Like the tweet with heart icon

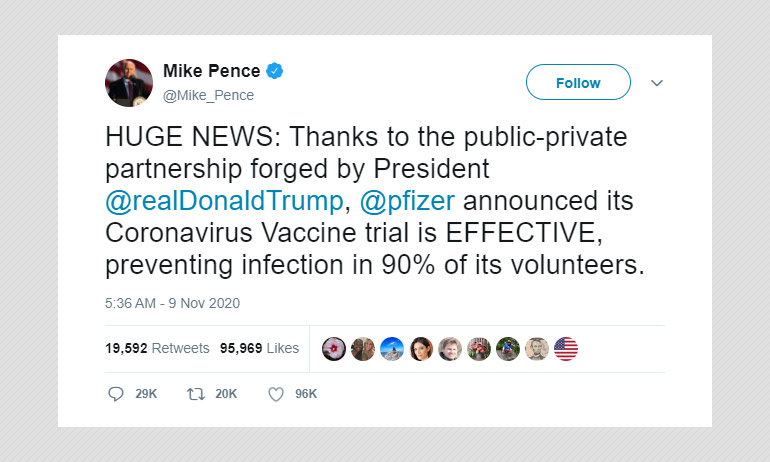[276, 394]
